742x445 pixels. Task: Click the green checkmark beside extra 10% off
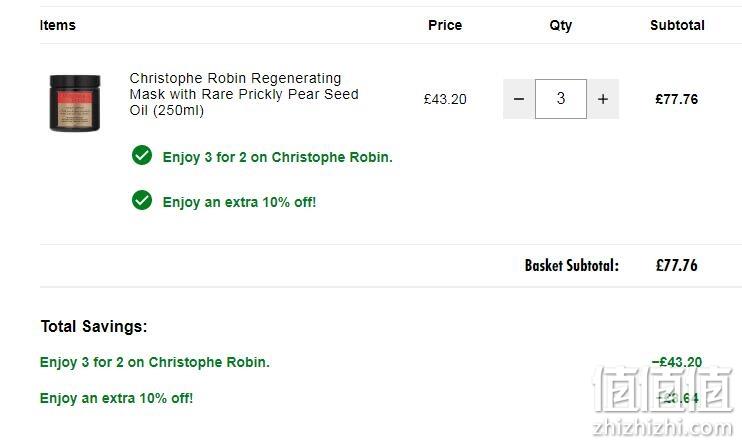coord(142,200)
